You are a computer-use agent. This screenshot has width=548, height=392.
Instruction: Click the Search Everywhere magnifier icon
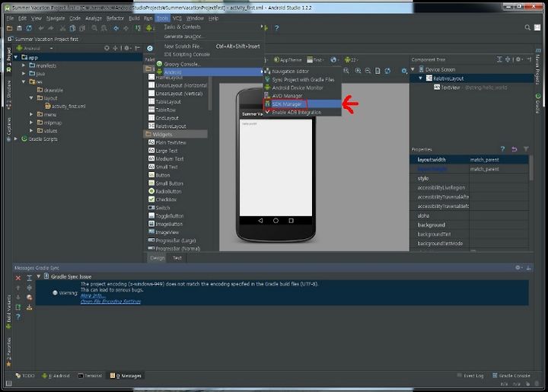tap(527, 27)
